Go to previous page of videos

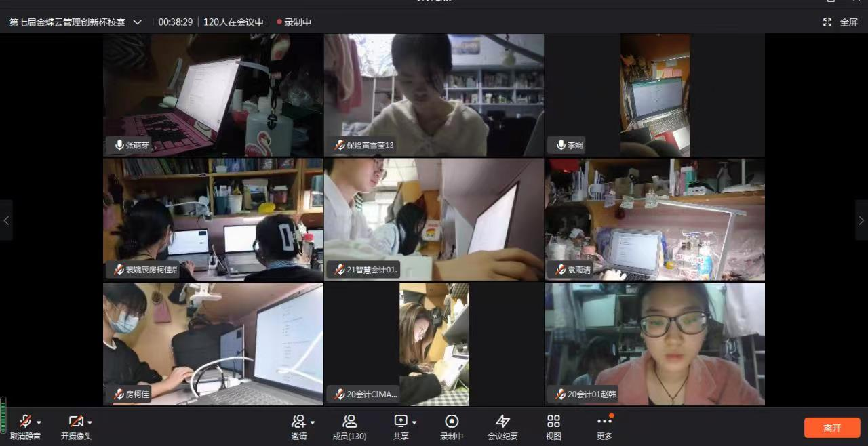pyautogui.click(x=6, y=220)
